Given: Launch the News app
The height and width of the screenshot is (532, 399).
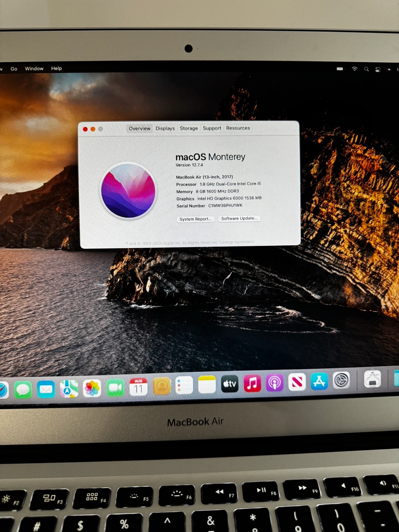Looking at the screenshot, I should [x=297, y=382].
